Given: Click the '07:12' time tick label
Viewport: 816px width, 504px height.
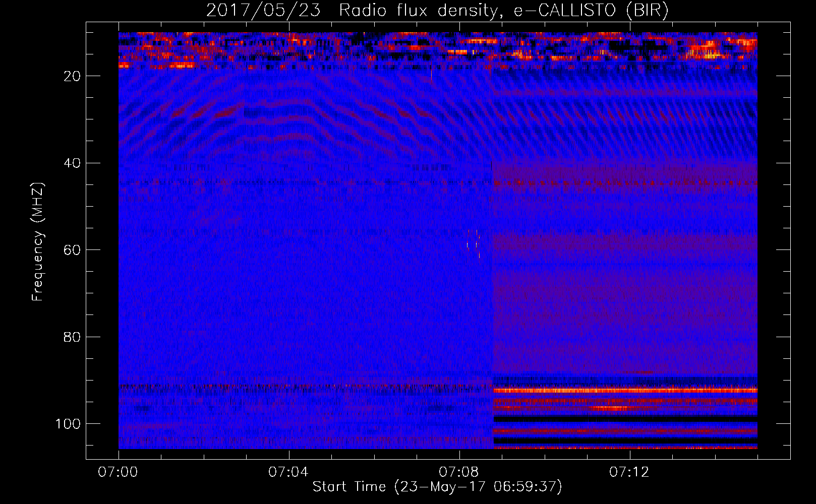Looking at the screenshot, I should point(629,472).
